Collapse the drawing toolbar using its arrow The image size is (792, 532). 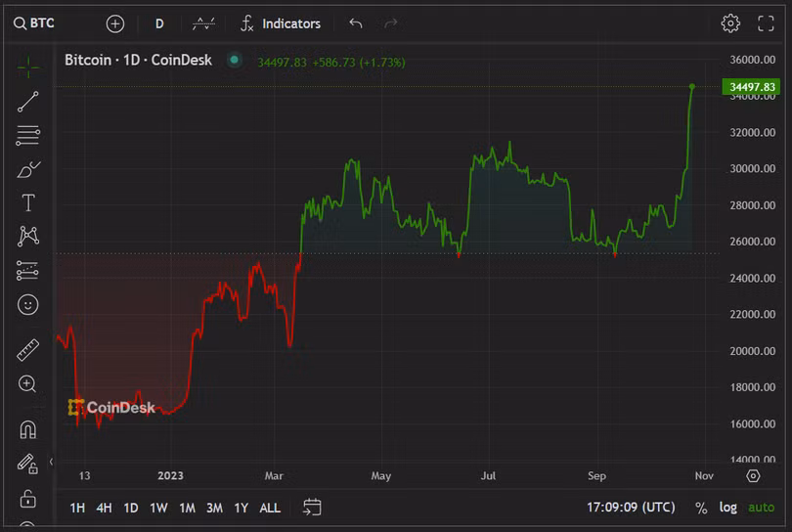(51, 462)
